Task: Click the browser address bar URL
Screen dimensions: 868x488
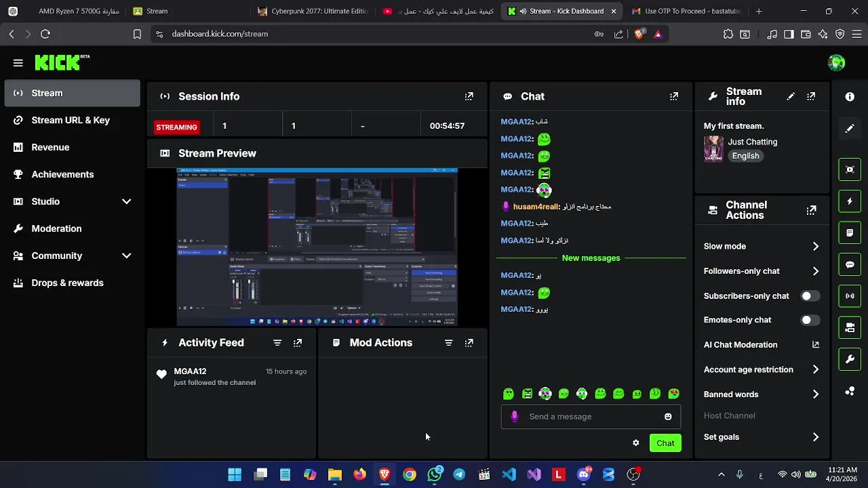Action: coord(220,34)
